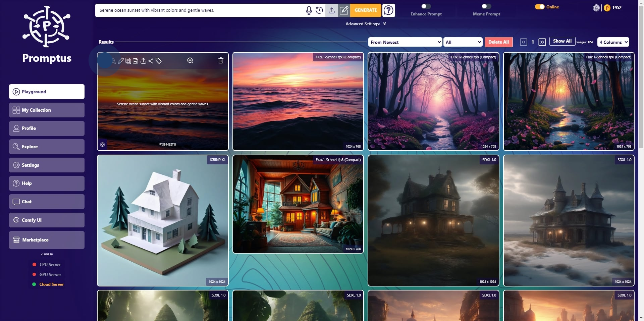The width and height of the screenshot is (644, 321).
Task: Open Comfy UI in the sidebar
Action: point(47,220)
